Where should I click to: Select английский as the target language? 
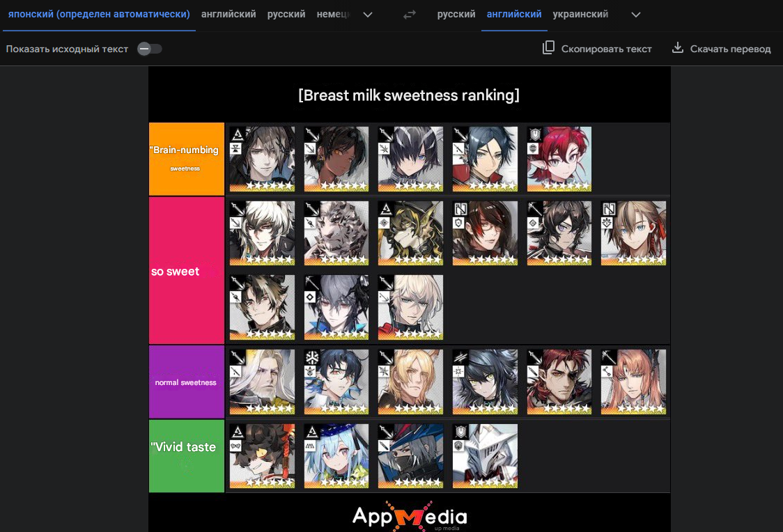coord(514,15)
